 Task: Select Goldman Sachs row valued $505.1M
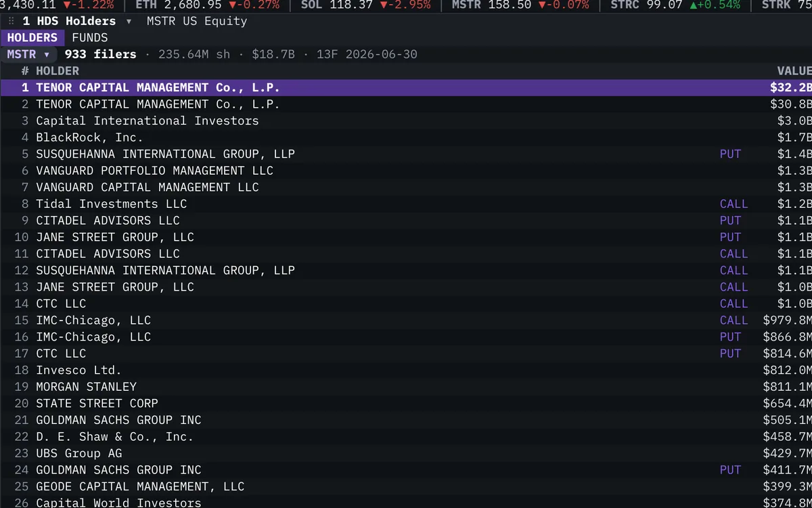coord(406,419)
